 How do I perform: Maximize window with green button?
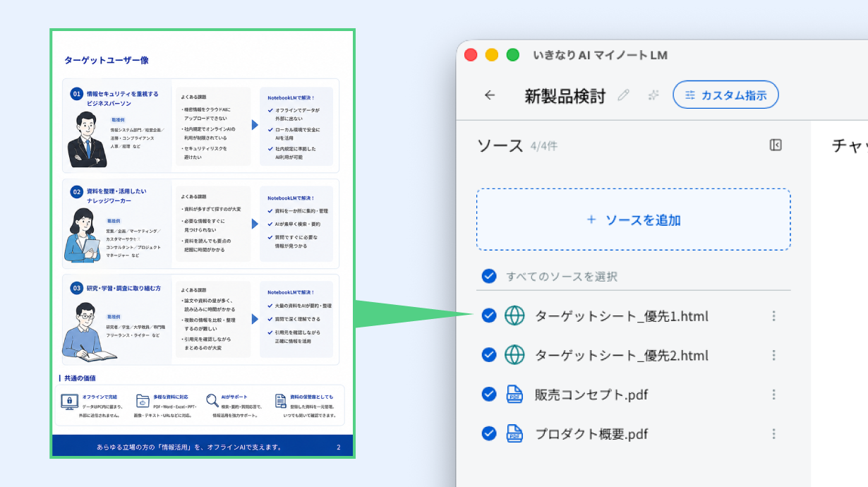(x=513, y=55)
